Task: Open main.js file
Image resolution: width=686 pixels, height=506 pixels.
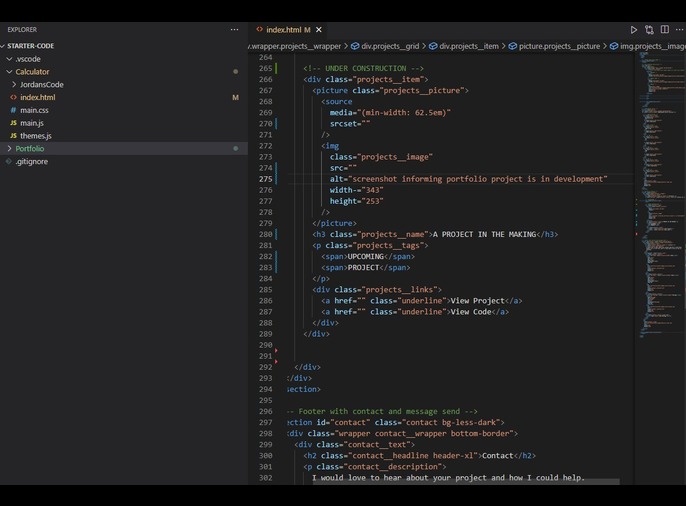Action: [x=32, y=123]
